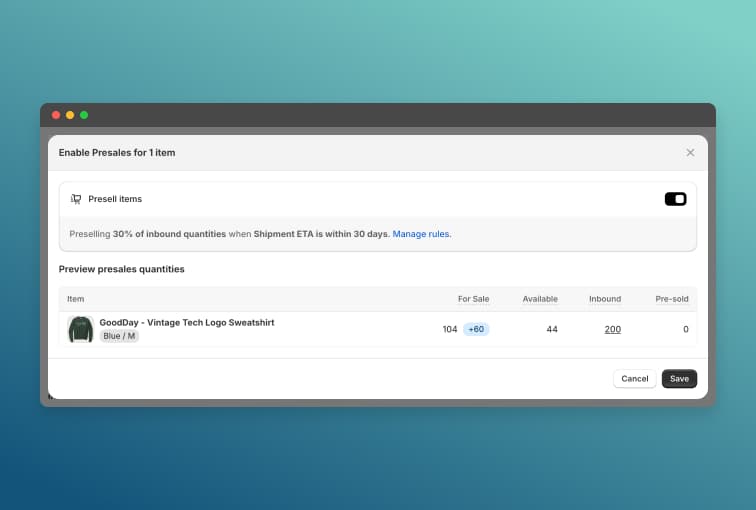Click the +60 badge in For Sale

click(x=476, y=329)
